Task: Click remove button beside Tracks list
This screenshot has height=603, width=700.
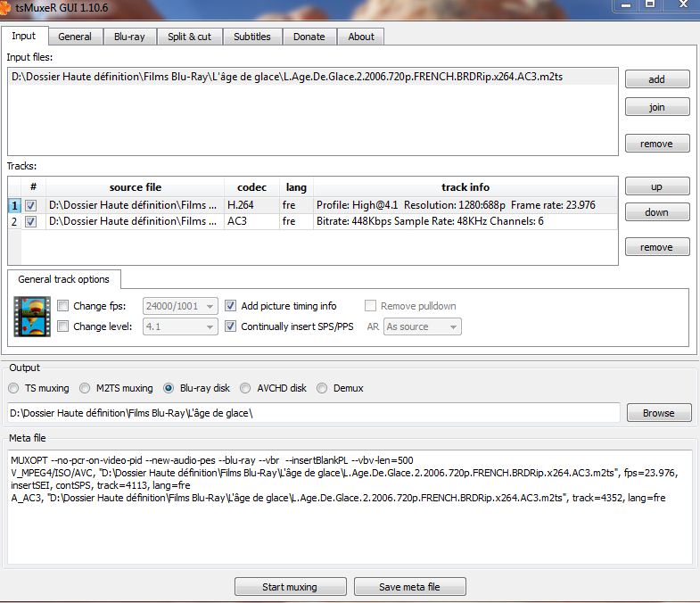Action: [x=657, y=247]
